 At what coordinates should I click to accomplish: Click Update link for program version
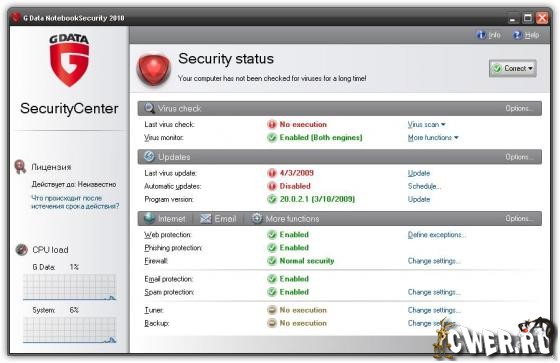coord(419,199)
